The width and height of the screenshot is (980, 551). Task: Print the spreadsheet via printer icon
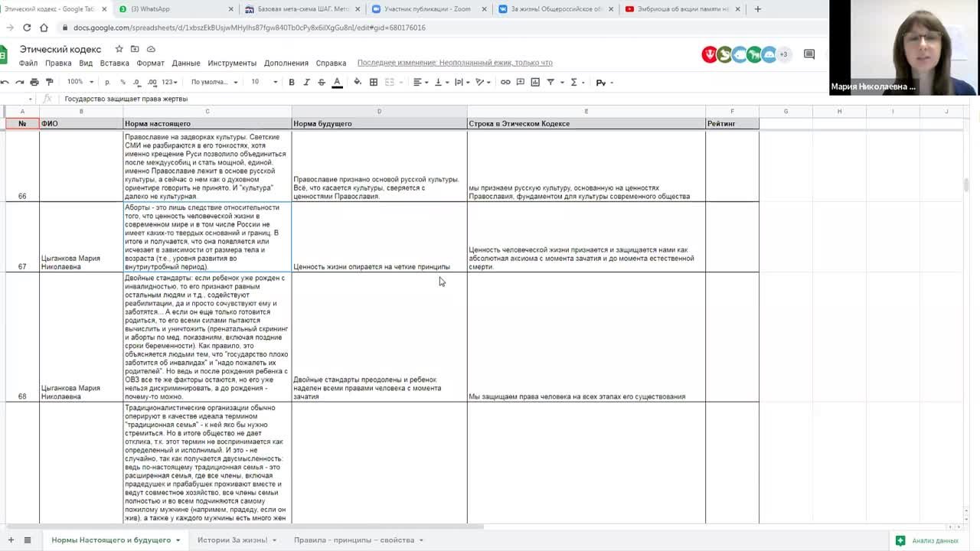34,82
